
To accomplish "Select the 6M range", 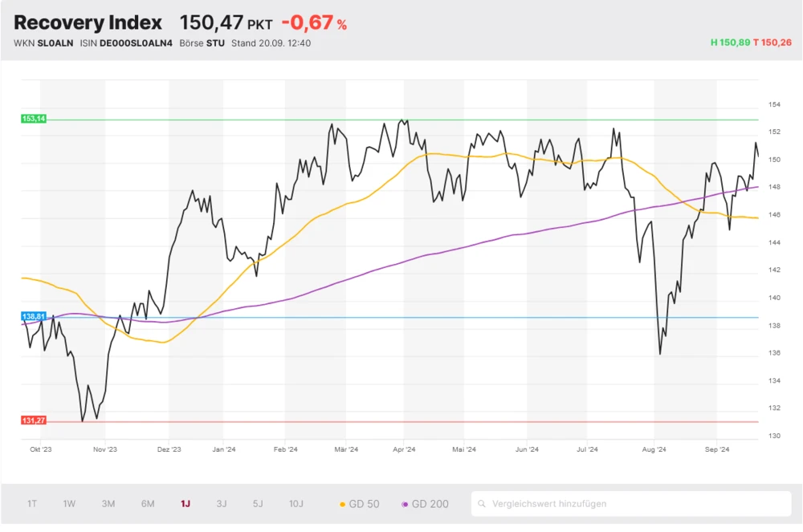I will point(147,503).
